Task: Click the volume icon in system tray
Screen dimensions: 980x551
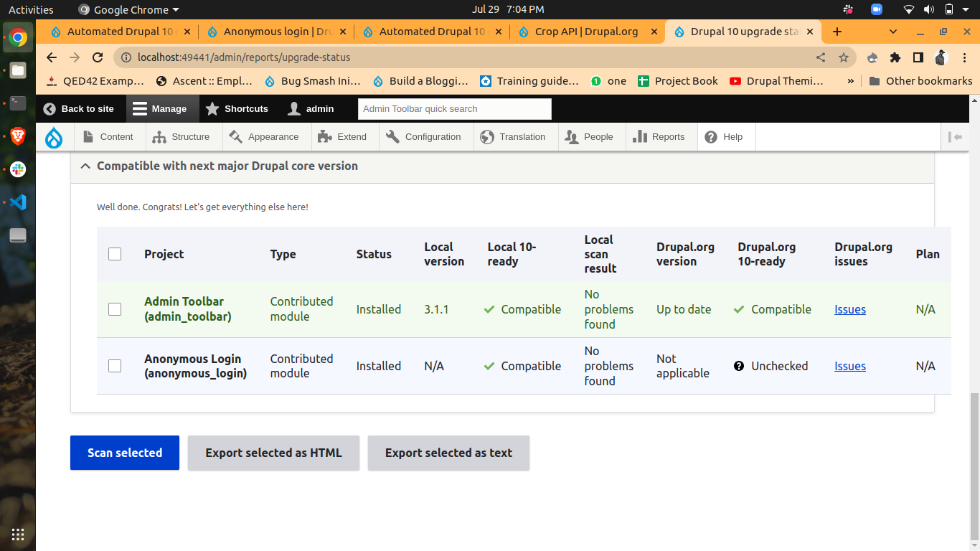Action: point(928,9)
